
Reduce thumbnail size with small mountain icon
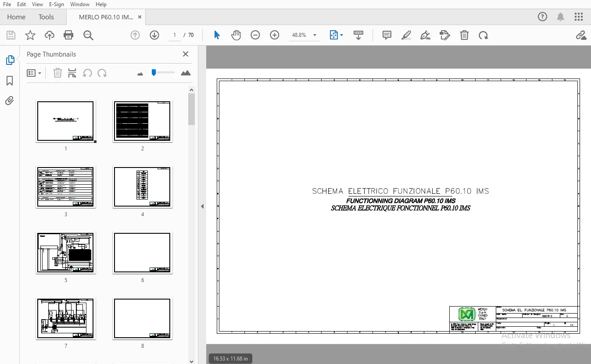point(140,74)
